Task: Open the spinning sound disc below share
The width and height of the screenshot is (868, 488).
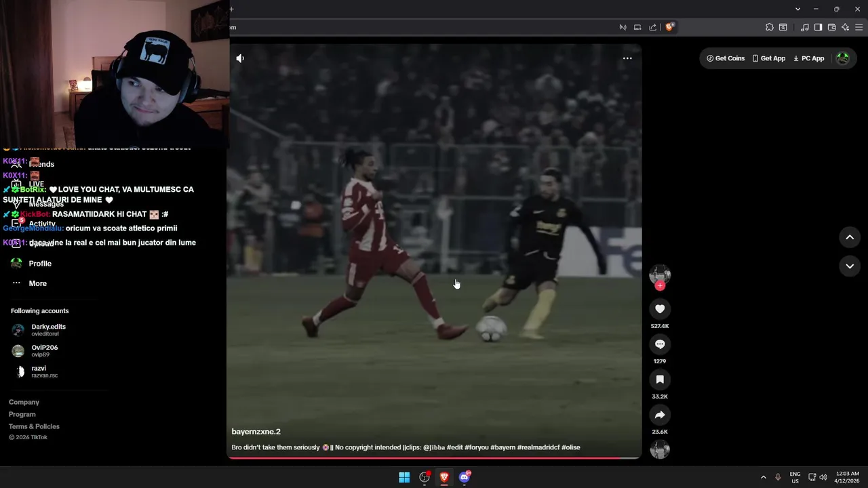Action: tap(660, 449)
